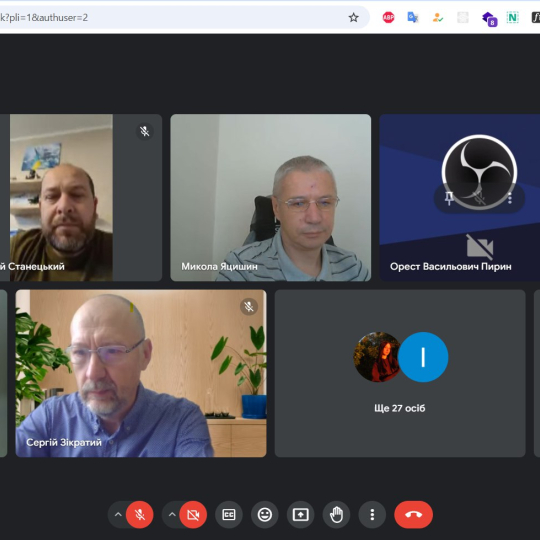
Task: Click the present screen icon
Action: 300,515
